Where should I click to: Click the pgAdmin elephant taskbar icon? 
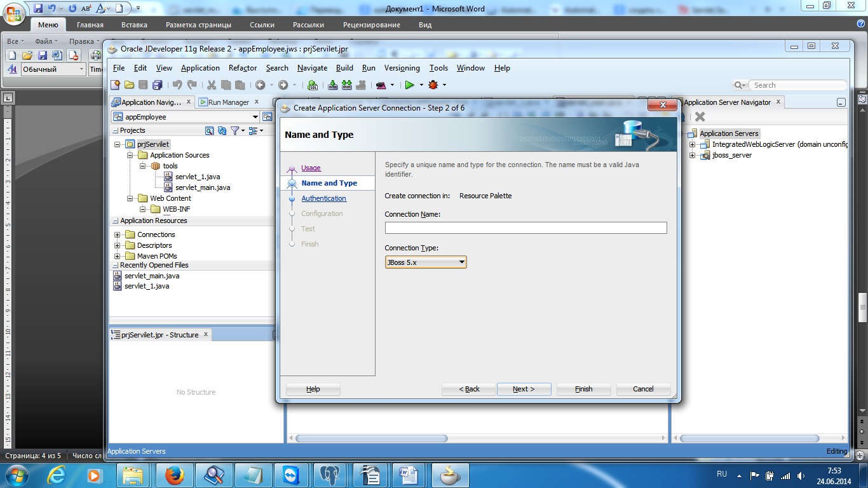pyautogui.click(x=330, y=475)
